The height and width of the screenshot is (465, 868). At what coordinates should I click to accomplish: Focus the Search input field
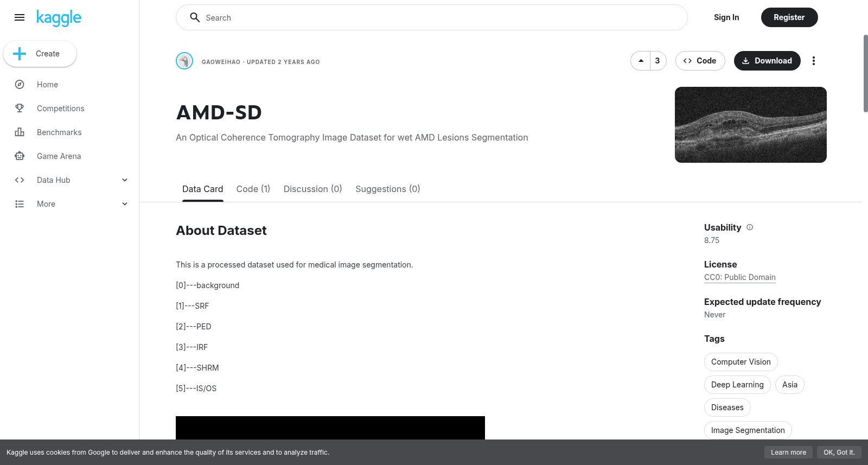(x=432, y=17)
